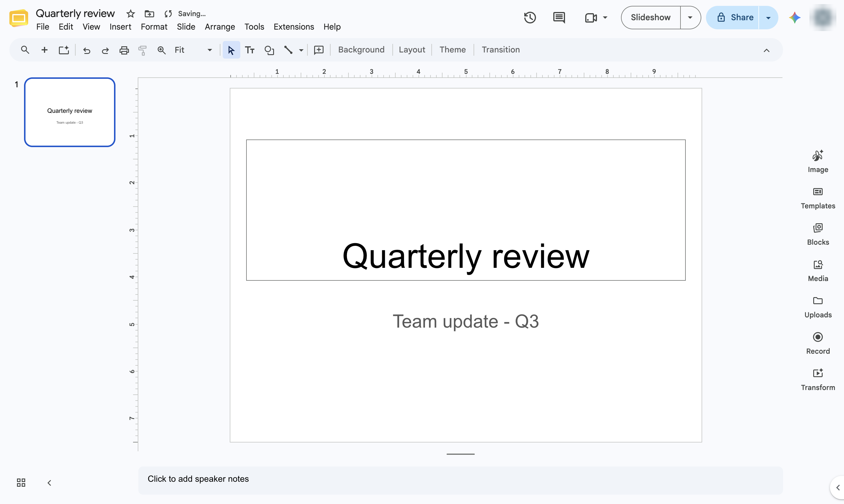Select the Text box tool
The height and width of the screenshot is (504, 844).
250,50
